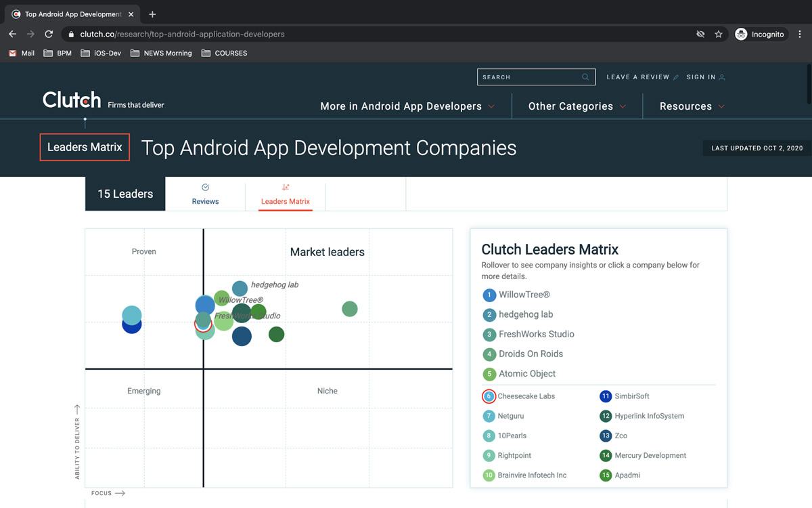Screen dimensions: 812x508
Task: Click the browser reload icon
Action: coord(49,34)
